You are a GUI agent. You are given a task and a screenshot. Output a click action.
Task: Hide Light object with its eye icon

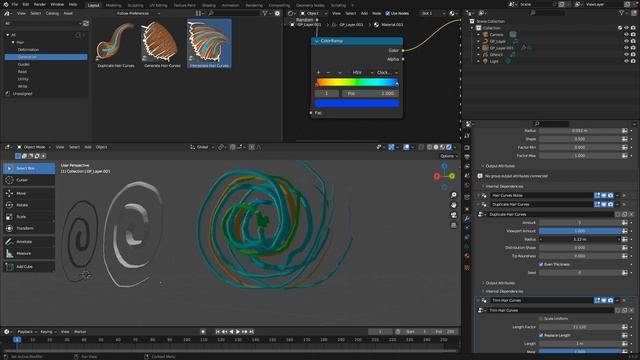point(626,61)
